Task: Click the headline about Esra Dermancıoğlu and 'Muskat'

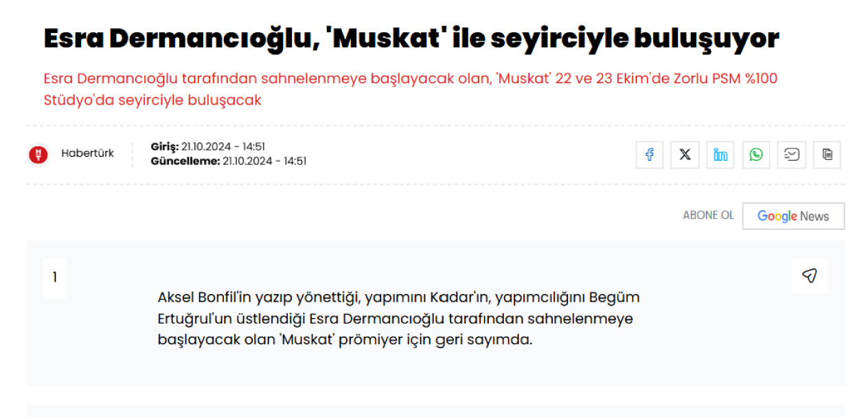Action: point(411,39)
